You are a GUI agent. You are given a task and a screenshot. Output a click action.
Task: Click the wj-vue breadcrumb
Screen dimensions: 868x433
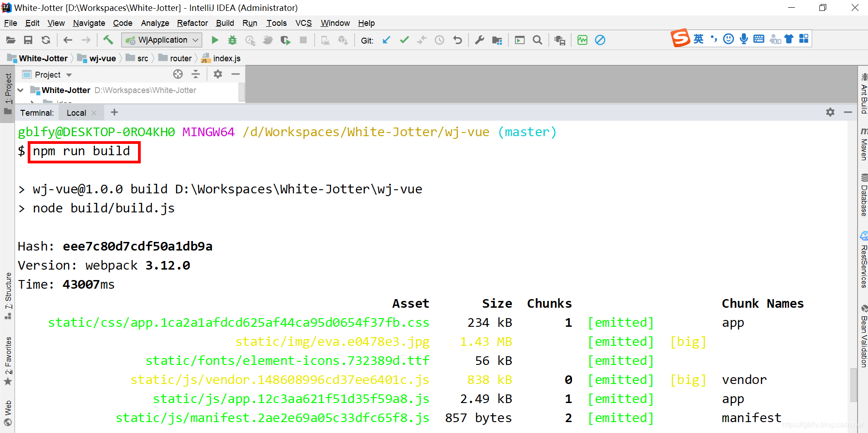[97, 59]
